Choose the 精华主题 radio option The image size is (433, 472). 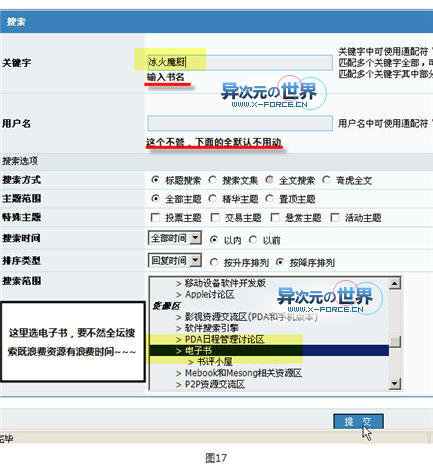point(212,199)
